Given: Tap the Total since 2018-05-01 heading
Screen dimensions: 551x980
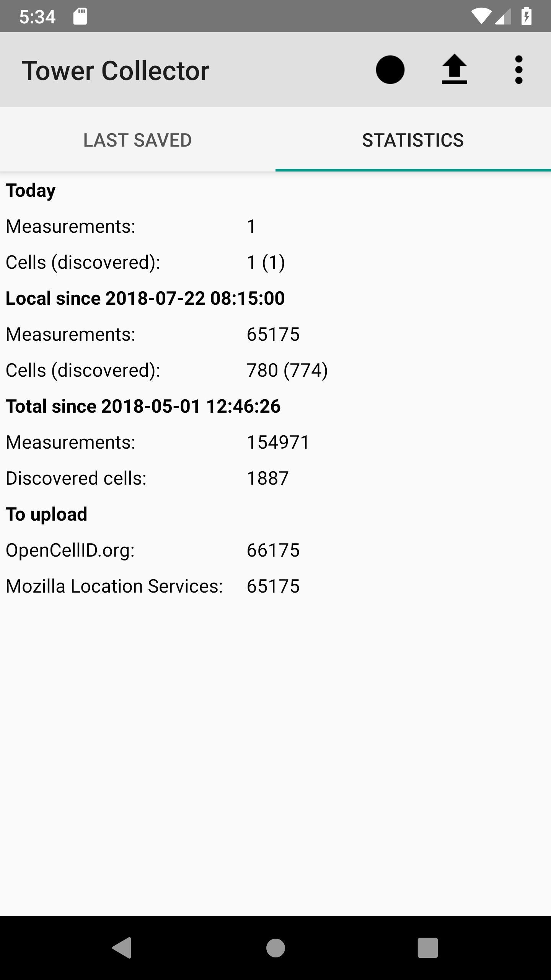Looking at the screenshot, I should tap(143, 406).
